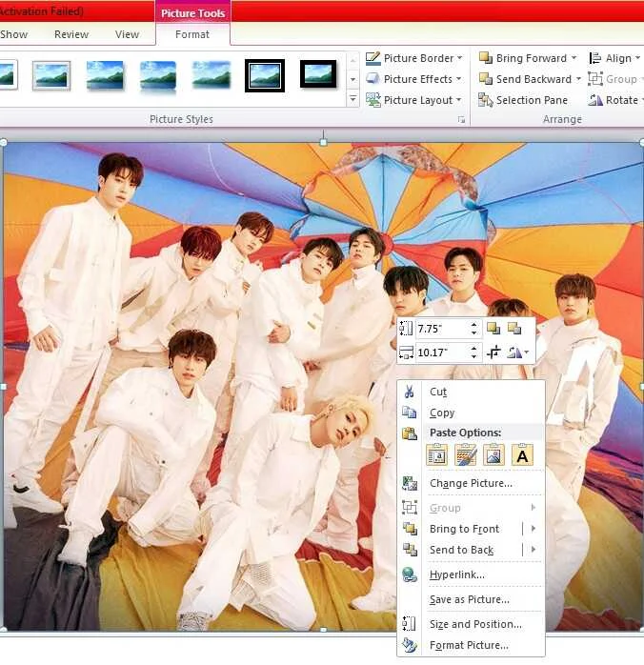Screen dimensions: 644x665
Task: Apply the fourth reflected rounded picture style
Action: [x=158, y=76]
